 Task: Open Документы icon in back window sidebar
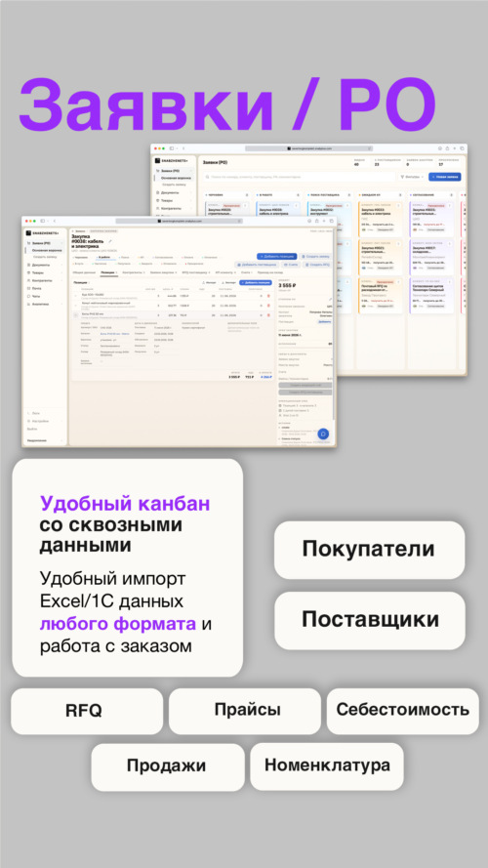[158, 192]
